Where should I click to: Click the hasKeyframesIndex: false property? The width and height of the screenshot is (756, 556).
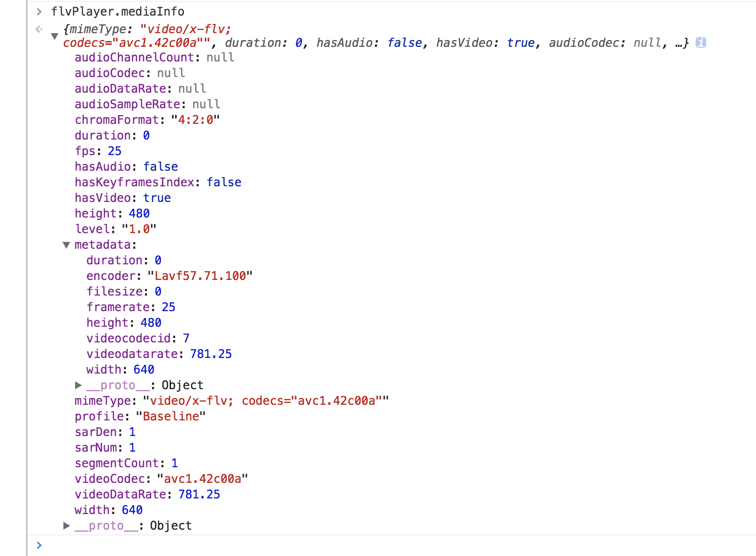pyautogui.click(x=158, y=182)
